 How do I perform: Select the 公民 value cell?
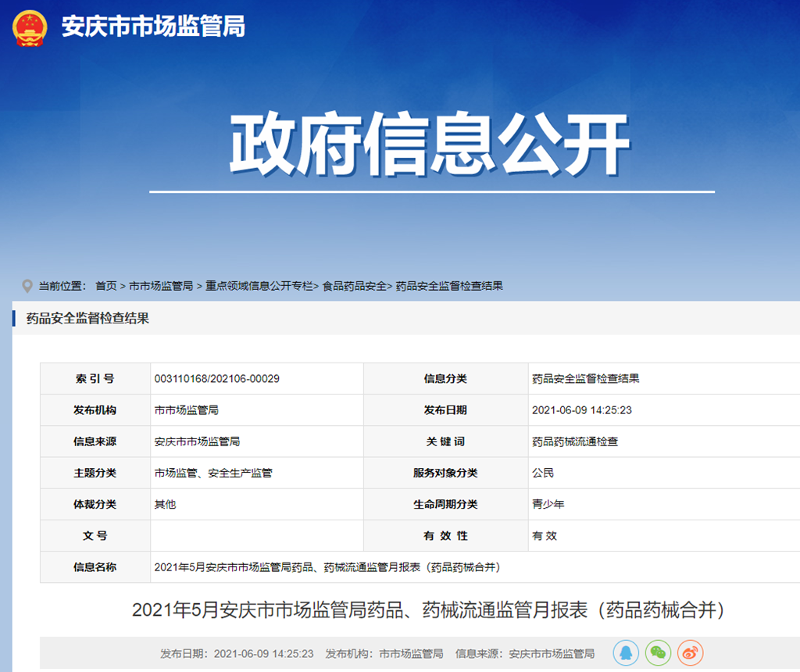[543, 473]
